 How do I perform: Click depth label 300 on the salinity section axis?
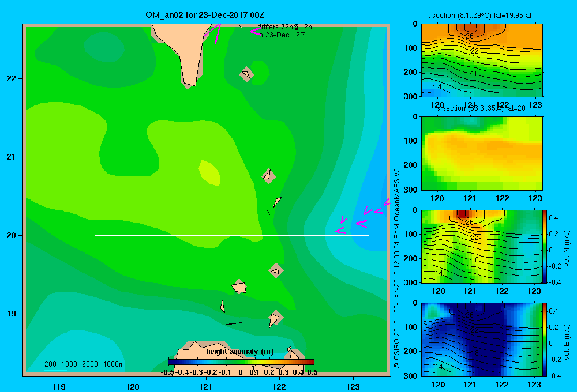pos(410,190)
